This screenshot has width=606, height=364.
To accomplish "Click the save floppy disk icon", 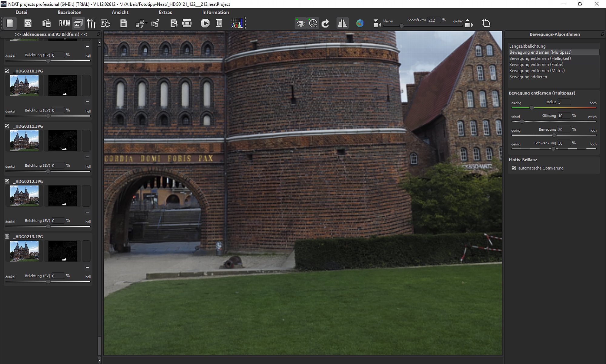I will pos(123,23).
